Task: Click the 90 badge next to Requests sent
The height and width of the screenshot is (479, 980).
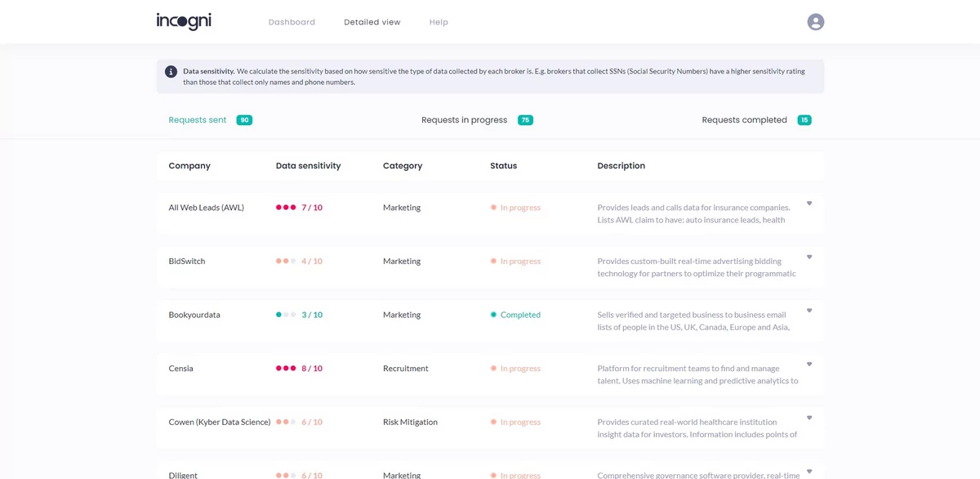Action: click(244, 120)
